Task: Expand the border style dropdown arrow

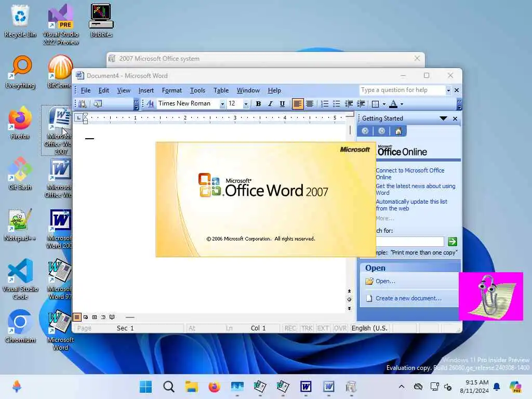Action: tap(384, 104)
